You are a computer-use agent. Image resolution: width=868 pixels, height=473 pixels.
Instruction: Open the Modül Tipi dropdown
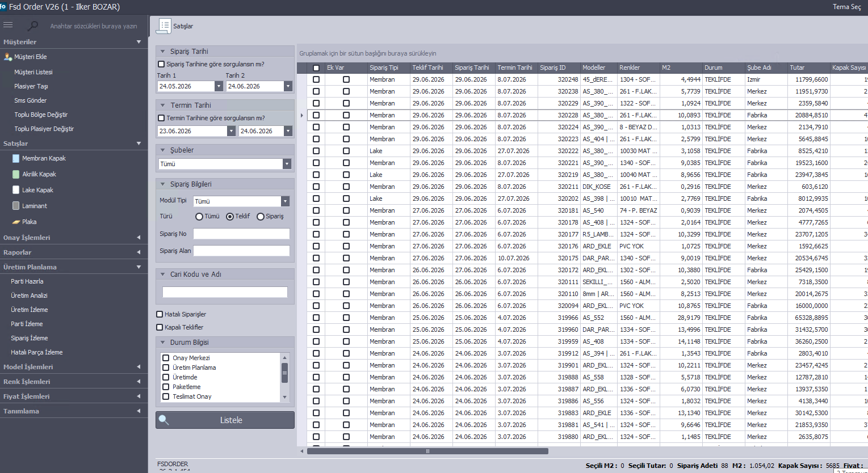[x=285, y=201]
